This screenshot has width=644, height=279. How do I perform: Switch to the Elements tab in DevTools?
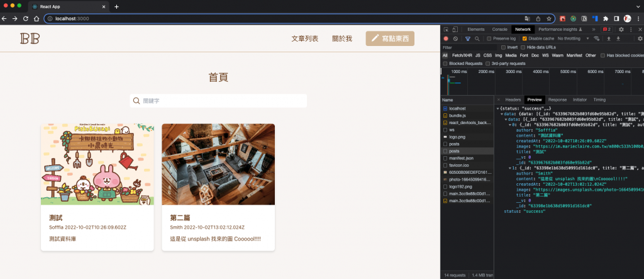point(476,30)
